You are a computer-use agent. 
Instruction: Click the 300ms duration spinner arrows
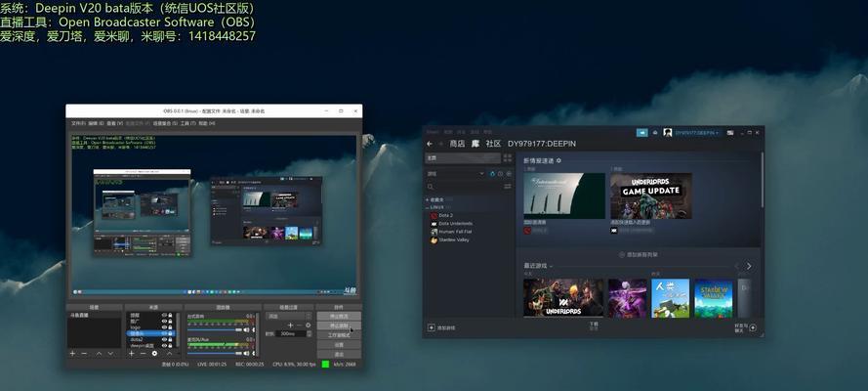click(309, 334)
